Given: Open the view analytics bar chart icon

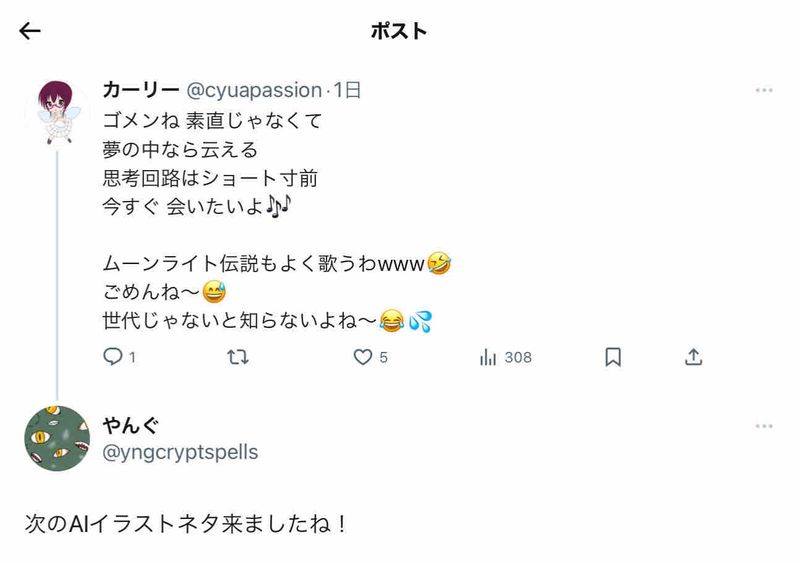Looking at the screenshot, I should pyautogui.click(x=489, y=357).
